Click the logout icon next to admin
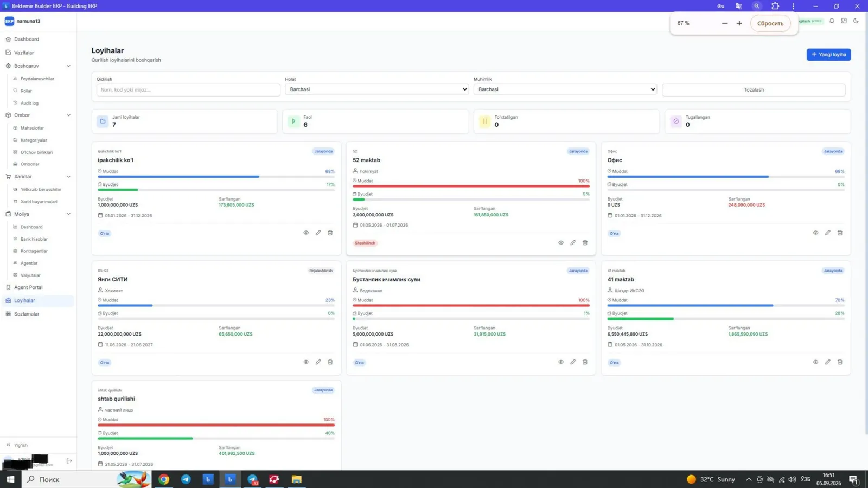Image resolution: width=868 pixels, height=488 pixels. click(69, 461)
